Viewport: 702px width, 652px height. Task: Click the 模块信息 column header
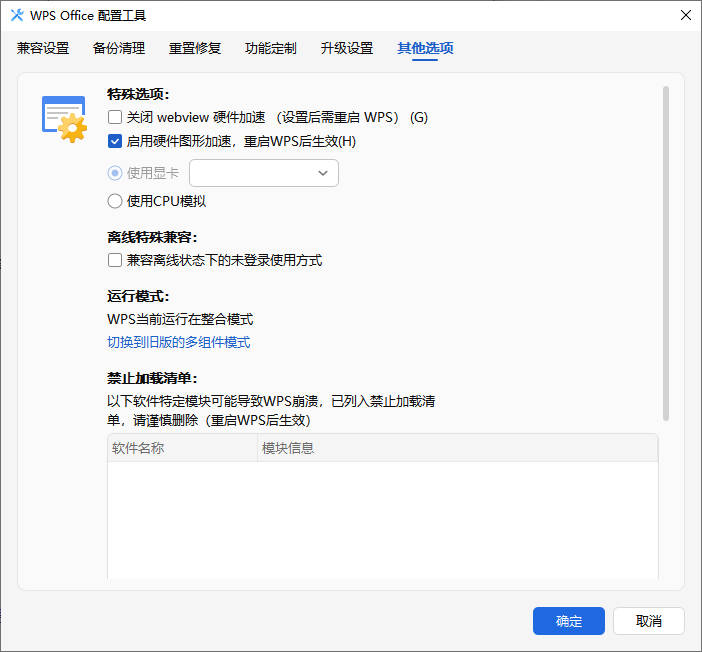point(458,448)
